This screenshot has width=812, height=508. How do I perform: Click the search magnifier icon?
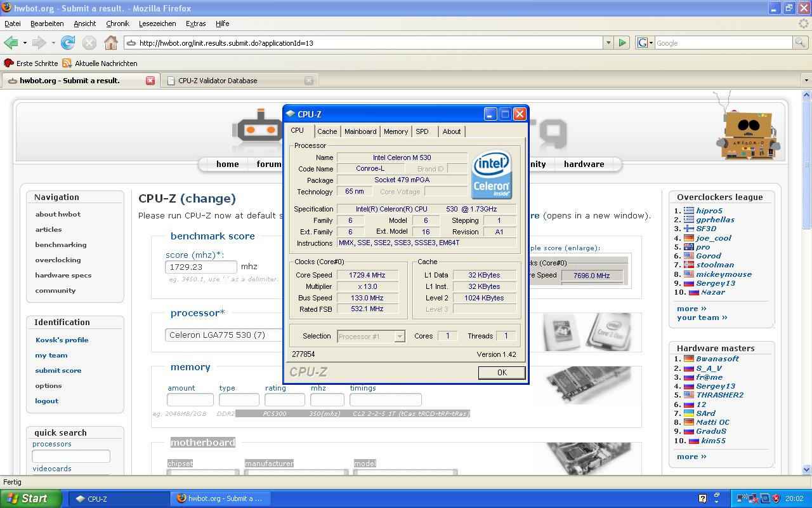(801, 43)
